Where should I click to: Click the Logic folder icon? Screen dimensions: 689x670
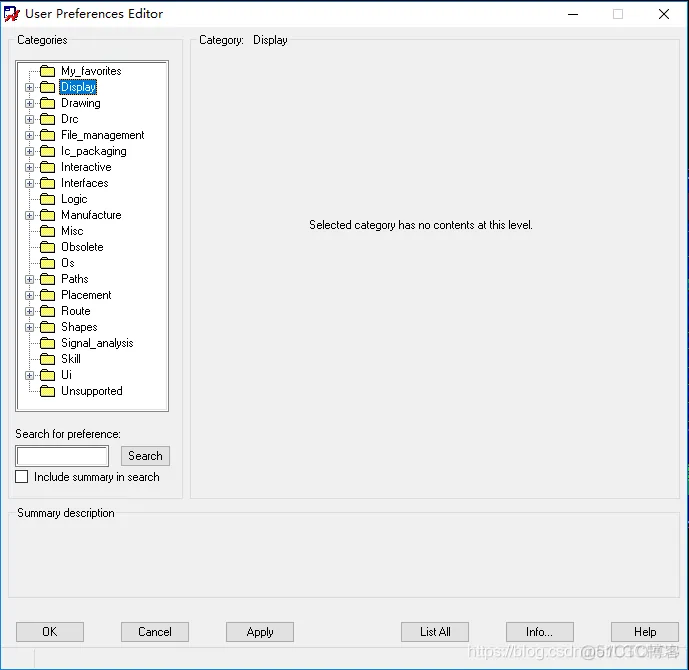[x=47, y=199]
